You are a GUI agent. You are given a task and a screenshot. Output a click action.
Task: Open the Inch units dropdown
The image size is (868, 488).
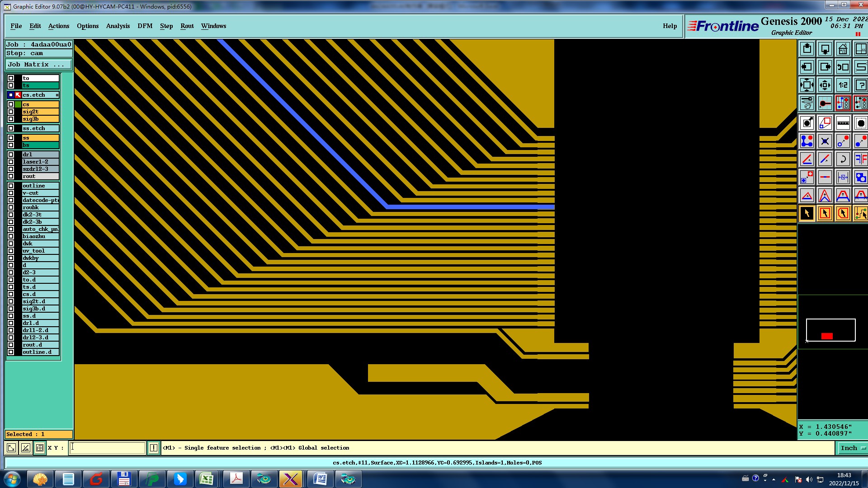[853, 448]
